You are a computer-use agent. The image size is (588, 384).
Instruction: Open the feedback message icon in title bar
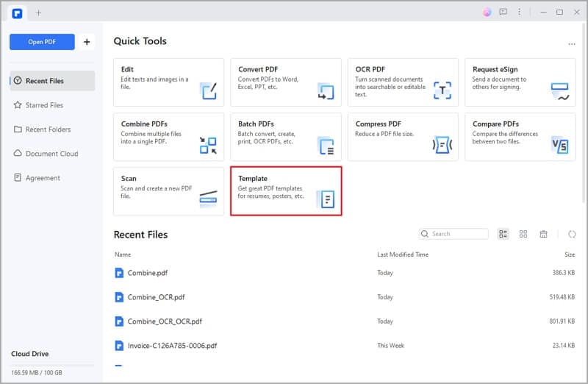click(503, 13)
